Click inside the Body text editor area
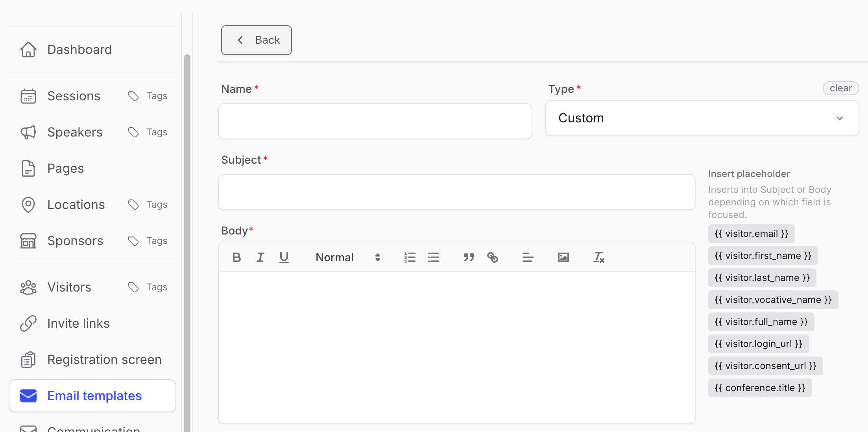The width and height of the screenshot is (868, 432). (x=456, y=347)
